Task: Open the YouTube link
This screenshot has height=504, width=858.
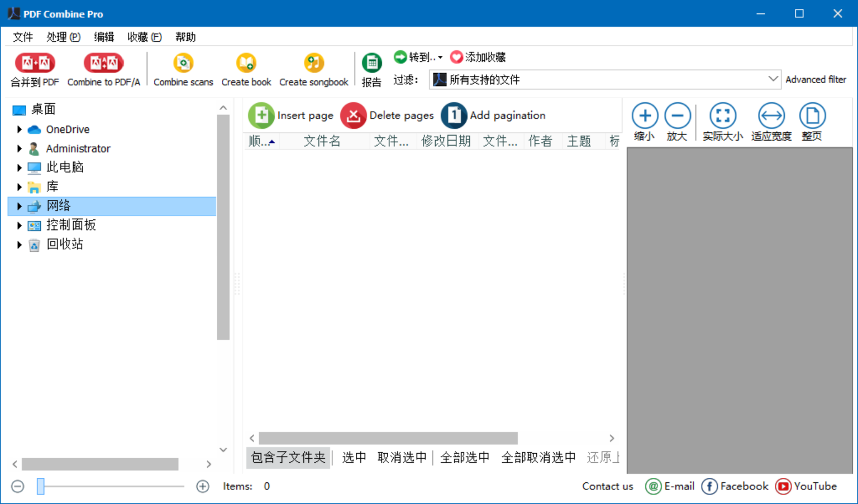Action: tap(806, 487)
